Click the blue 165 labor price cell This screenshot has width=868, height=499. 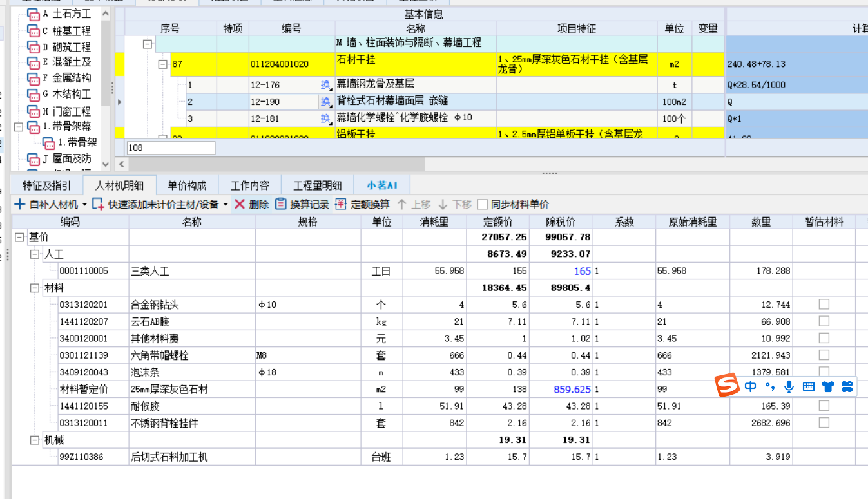(561, 271)
